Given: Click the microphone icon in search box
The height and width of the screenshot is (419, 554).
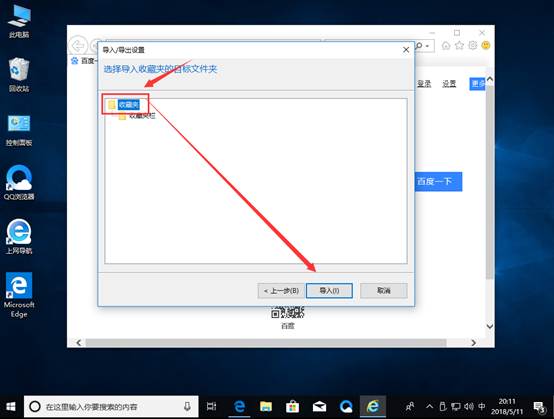Looking at the screenshot, I should [187, 407].
